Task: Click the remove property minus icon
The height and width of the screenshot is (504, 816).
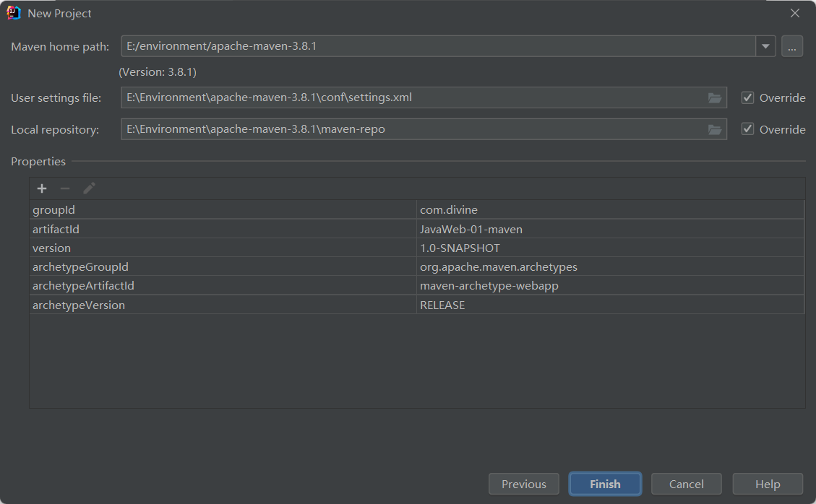Action: [65, 188]
